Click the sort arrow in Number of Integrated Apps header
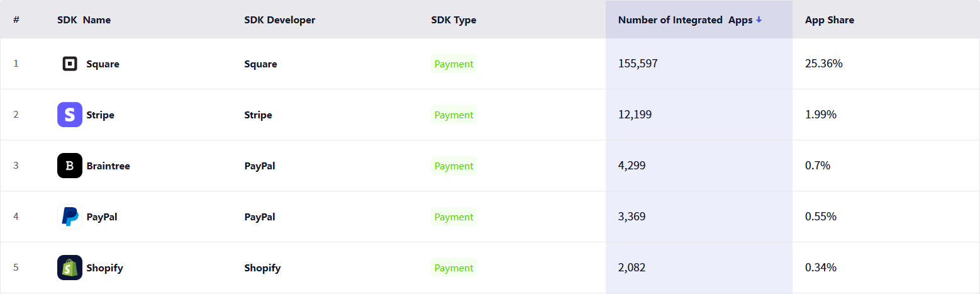Image resolution: width=980 pixels, height=294 pixels. pos(759,20)
